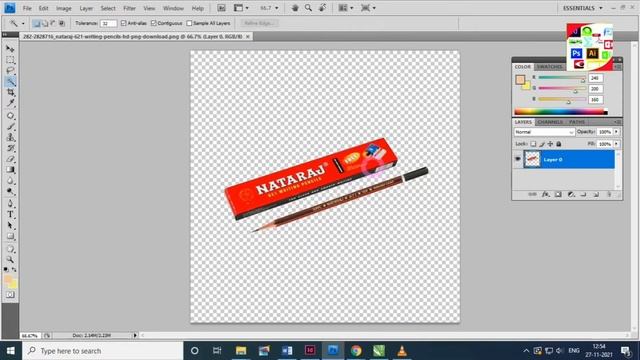This screenshot has width=640, height=360.
Task: Select the Dodge tool
Action: point(10,191)
